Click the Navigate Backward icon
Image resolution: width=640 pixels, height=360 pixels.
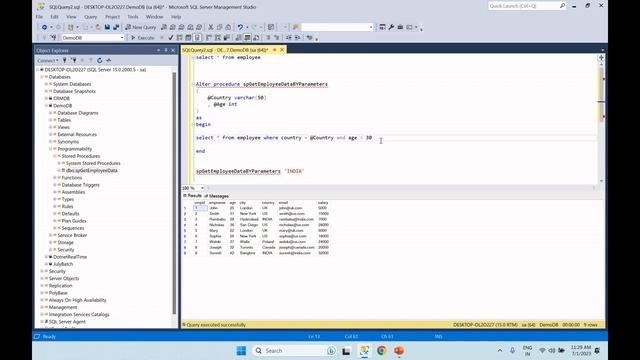pyautogui.click(x=44, y=27)
